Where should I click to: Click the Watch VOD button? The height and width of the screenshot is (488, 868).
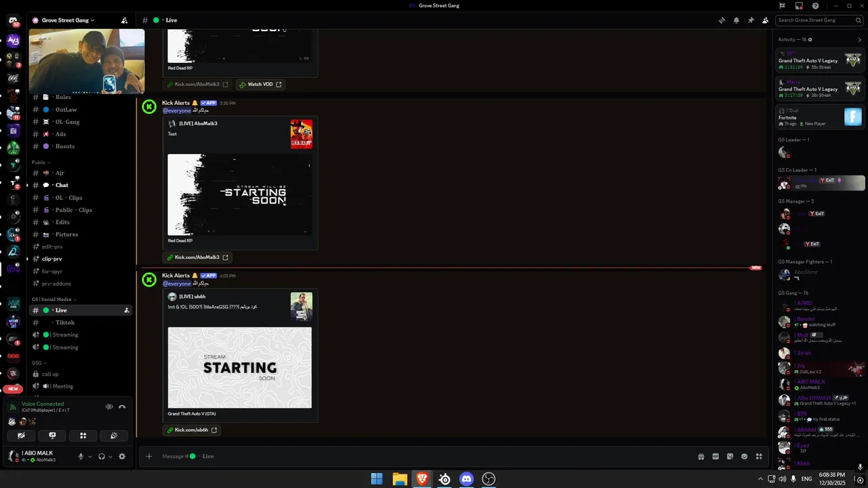click(x=260, y=85)
